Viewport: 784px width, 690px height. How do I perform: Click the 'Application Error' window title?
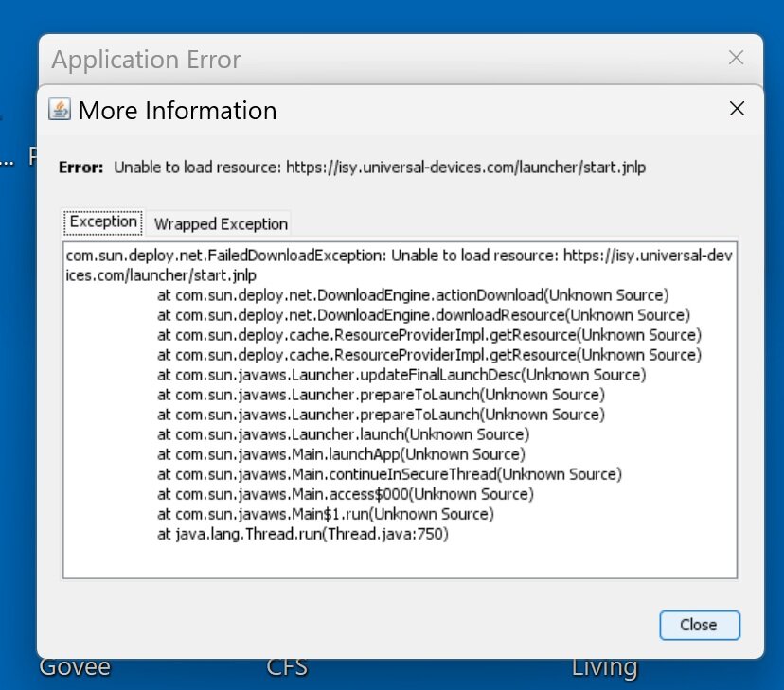click(146, 60)
